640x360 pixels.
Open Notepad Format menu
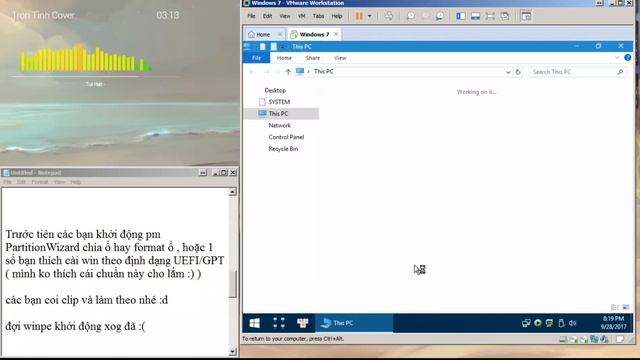(x=40, y=182)
